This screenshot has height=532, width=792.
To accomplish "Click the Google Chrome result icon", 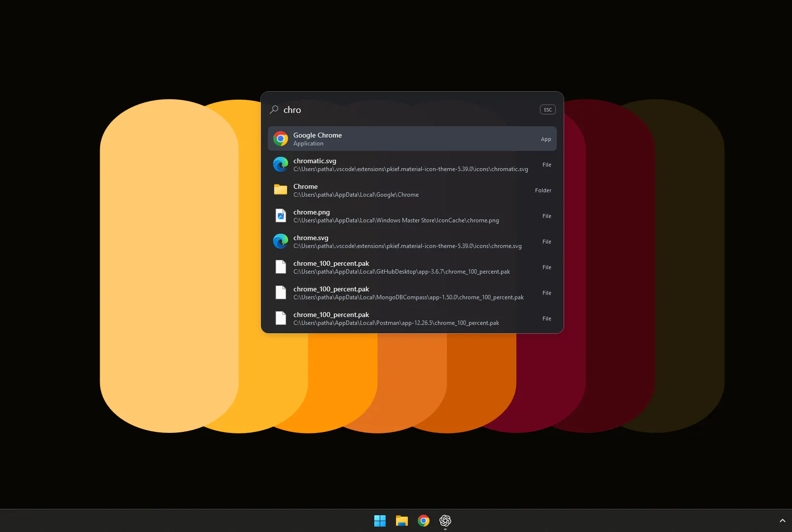I will click(281, 139).
